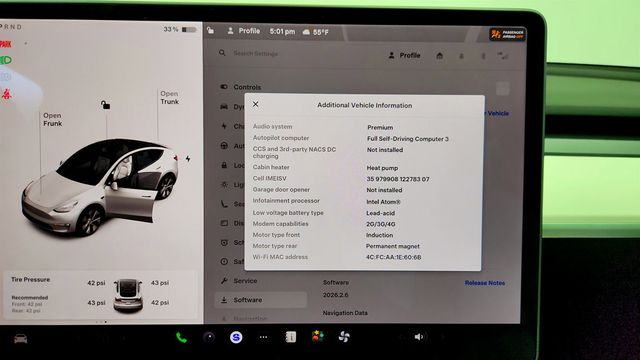
Task: Tap the Modem capabilities value 2G/3G/4G
Action: point(380,224)
